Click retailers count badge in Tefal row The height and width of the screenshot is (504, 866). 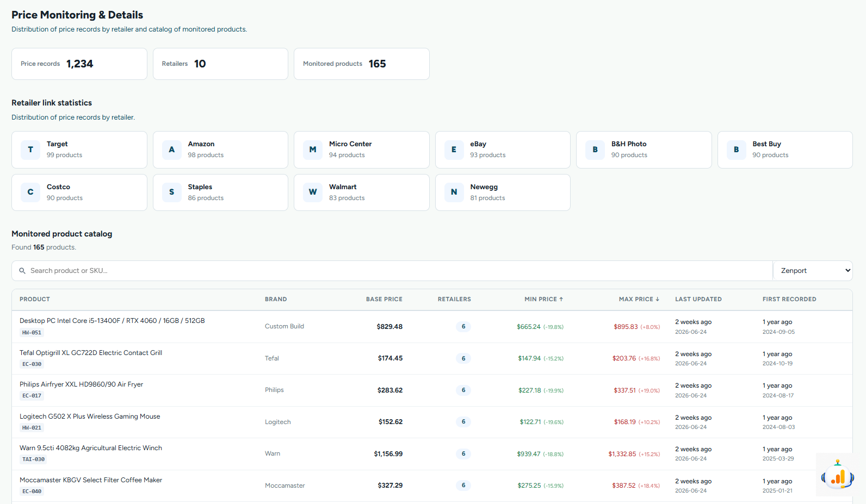point(463,358)
